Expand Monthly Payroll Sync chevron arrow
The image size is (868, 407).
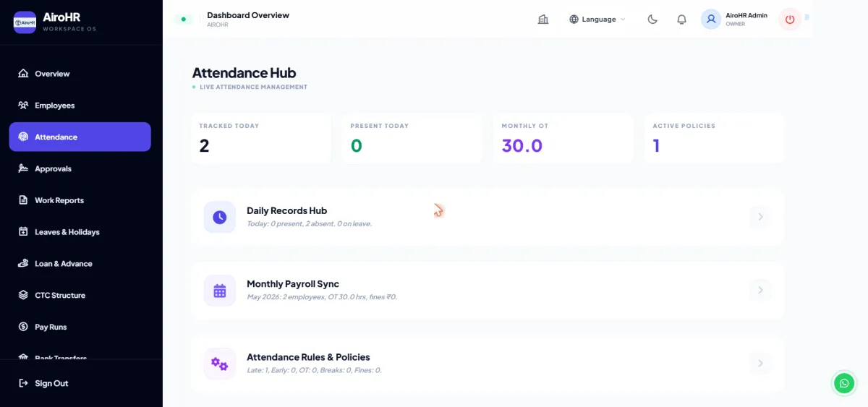(760, 291)
